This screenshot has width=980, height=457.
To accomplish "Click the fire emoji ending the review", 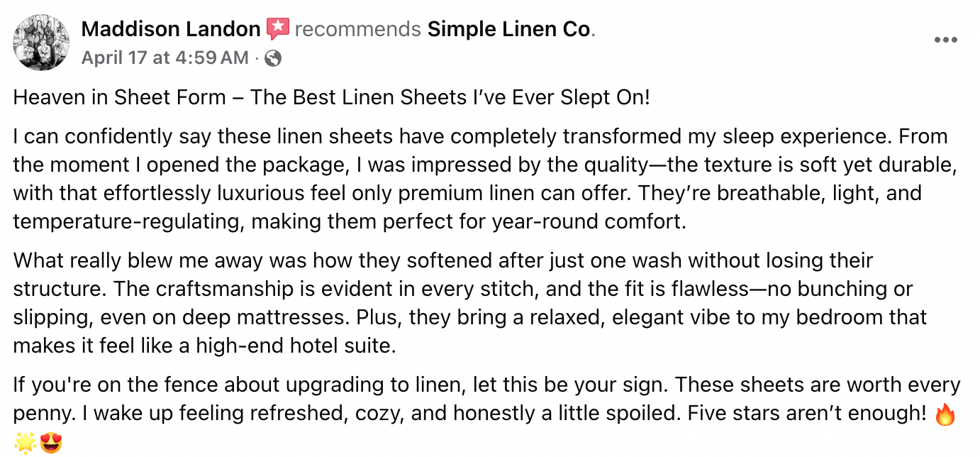I will pos(945,413).
